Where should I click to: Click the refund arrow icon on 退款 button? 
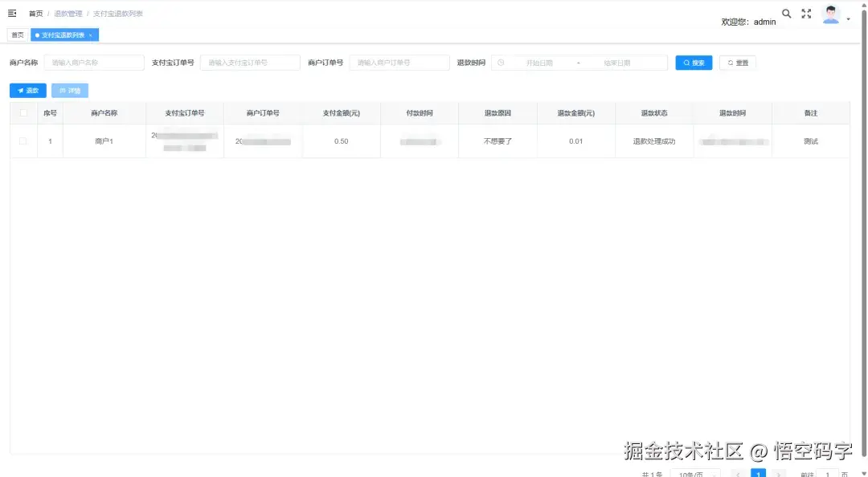[x=20, y=91]
